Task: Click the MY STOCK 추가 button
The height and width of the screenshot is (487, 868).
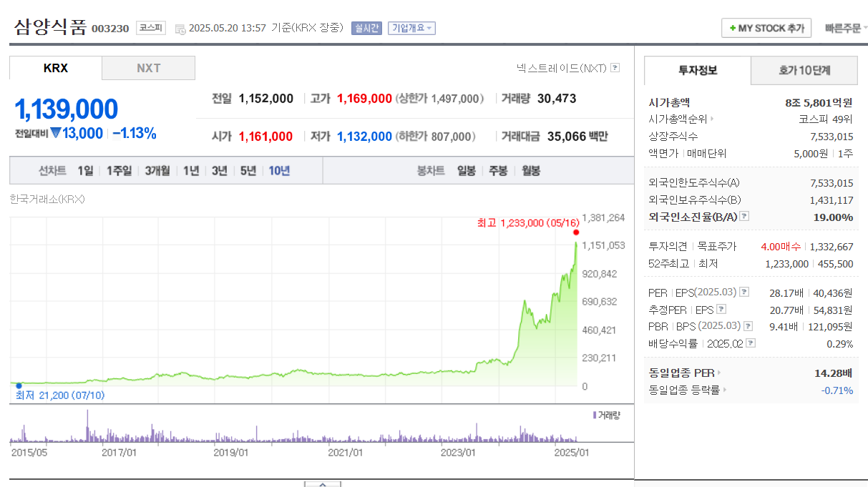Action: click(766, 29)
